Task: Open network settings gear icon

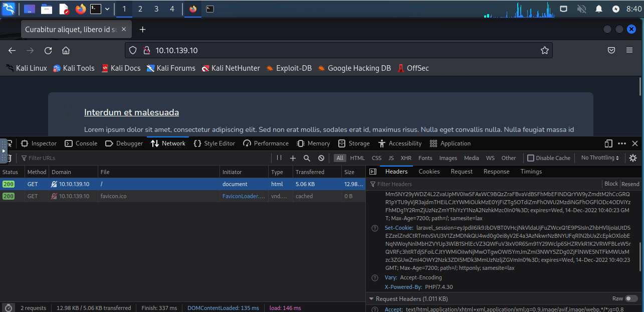Action: coord(633,158)
